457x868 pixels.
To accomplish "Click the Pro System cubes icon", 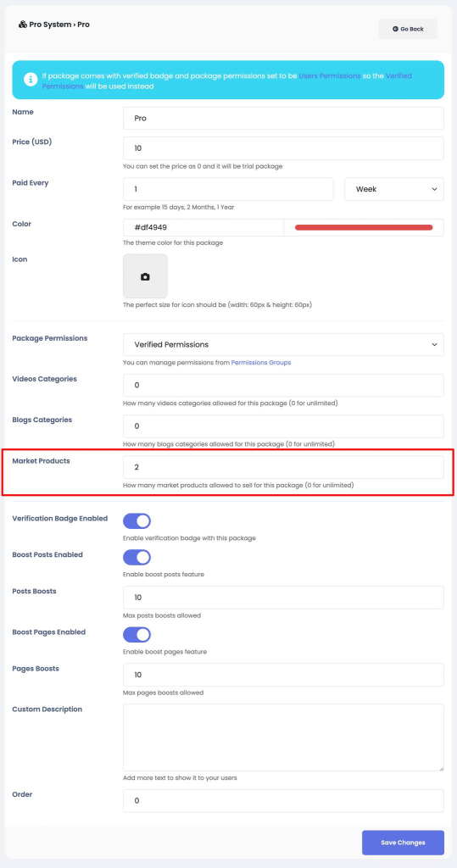I will (23, 25).
